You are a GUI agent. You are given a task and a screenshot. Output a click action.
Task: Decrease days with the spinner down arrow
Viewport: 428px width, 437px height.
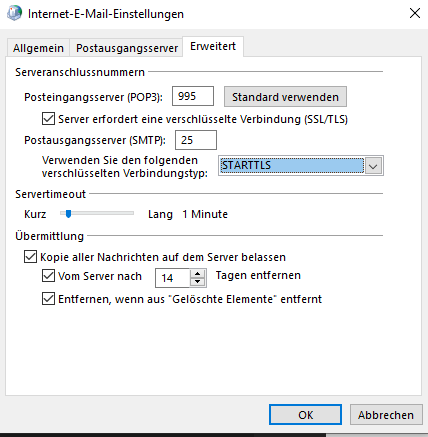coord(198,282)
